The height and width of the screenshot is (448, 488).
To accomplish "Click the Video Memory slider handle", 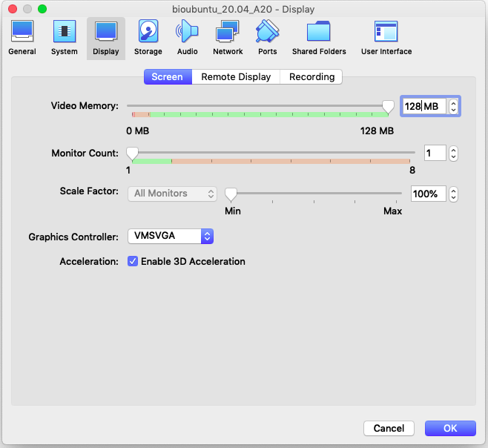I will point(388,107).
